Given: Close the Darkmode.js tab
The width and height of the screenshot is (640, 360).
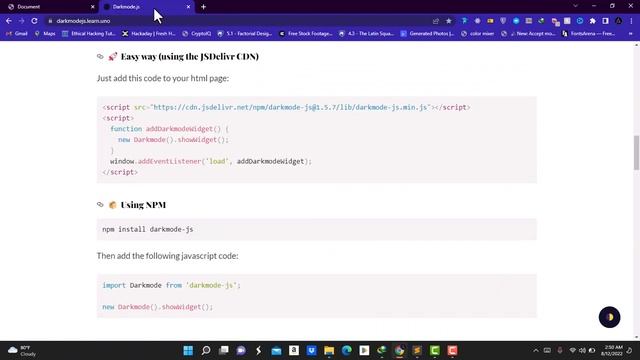Looking at the screenshot, I should pyautogui.click(x=188, y=7).
